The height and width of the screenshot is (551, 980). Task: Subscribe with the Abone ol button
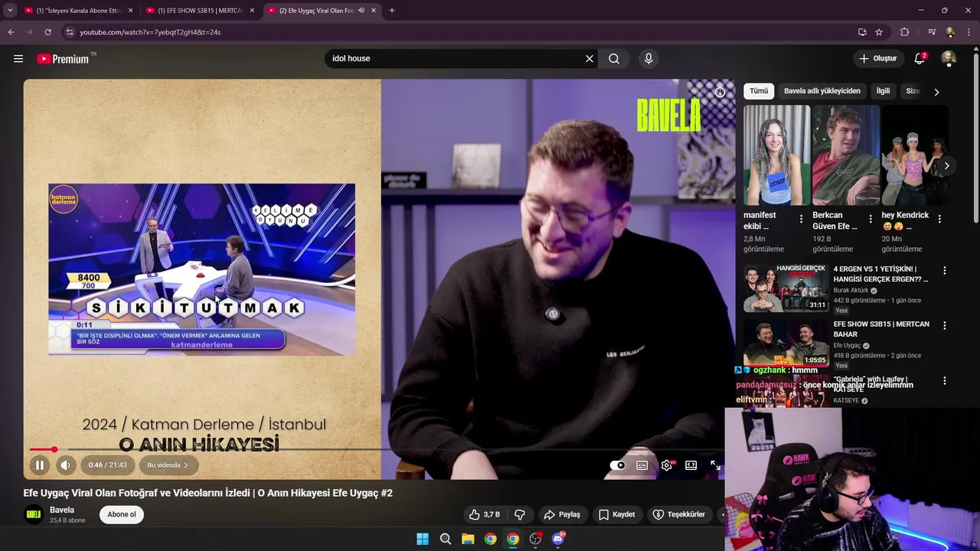[x=122, y=514]
